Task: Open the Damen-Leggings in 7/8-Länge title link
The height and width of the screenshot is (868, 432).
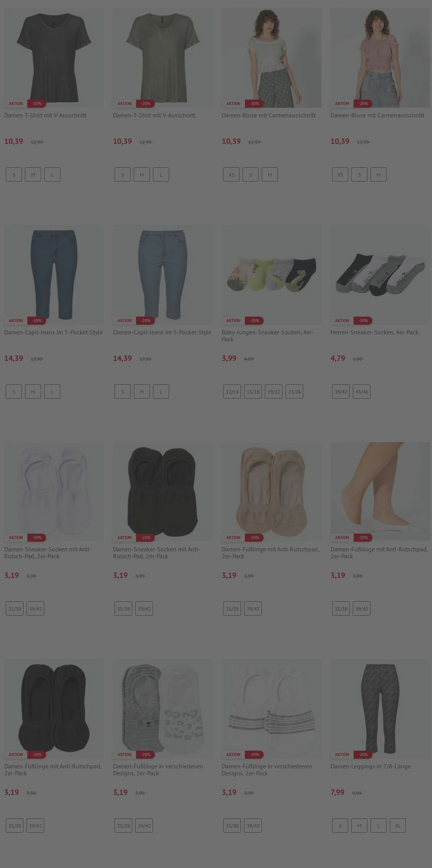Action: [x=370, y=766]
